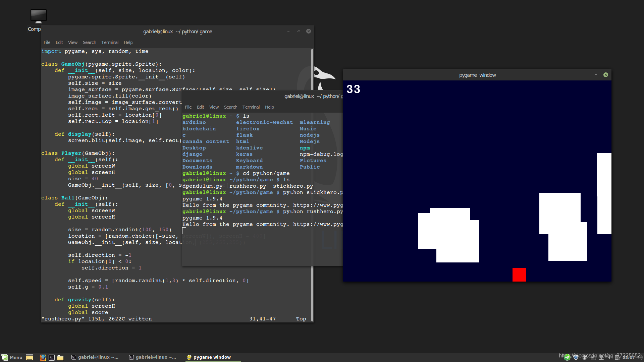Open Edit menu in the shell terminal
This screenshot has height=362, width=644.
(200, 107)
